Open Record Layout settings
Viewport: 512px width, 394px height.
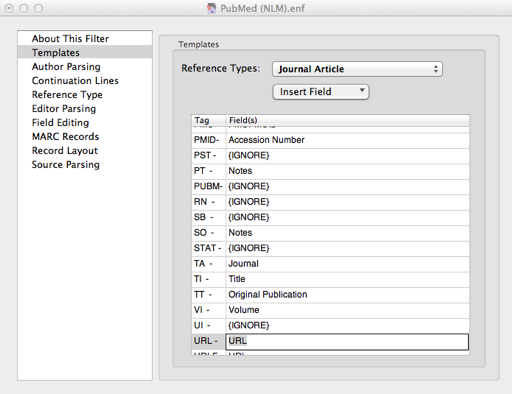[85, 150]
